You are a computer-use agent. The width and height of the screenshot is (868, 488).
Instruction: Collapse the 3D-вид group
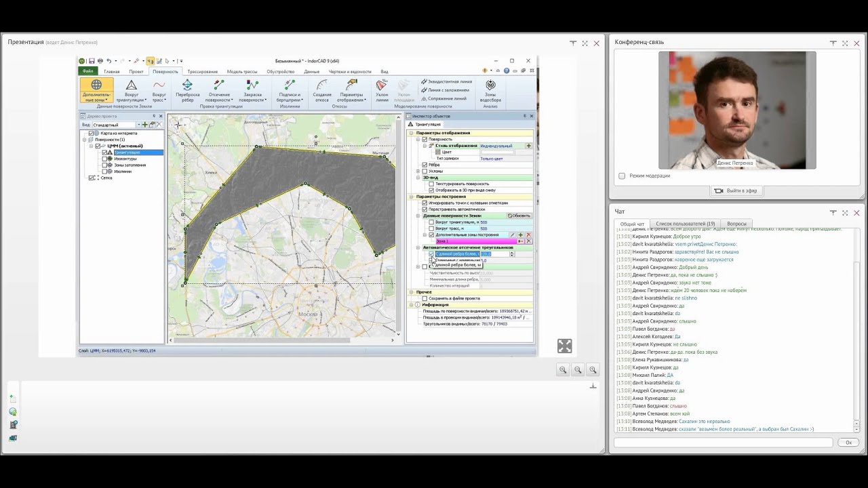418,178
